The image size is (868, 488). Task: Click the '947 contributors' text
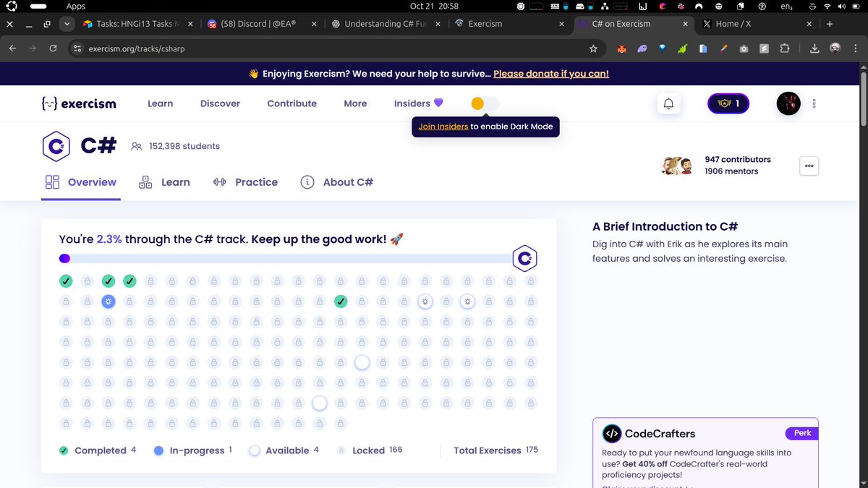click(x=738, y=159)
